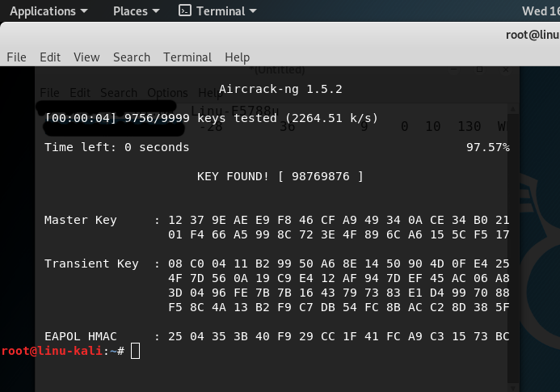The height and width of the screenshot is (392, 560).
Task: Open the terminal window Help menu
Action: pos(237,57)
